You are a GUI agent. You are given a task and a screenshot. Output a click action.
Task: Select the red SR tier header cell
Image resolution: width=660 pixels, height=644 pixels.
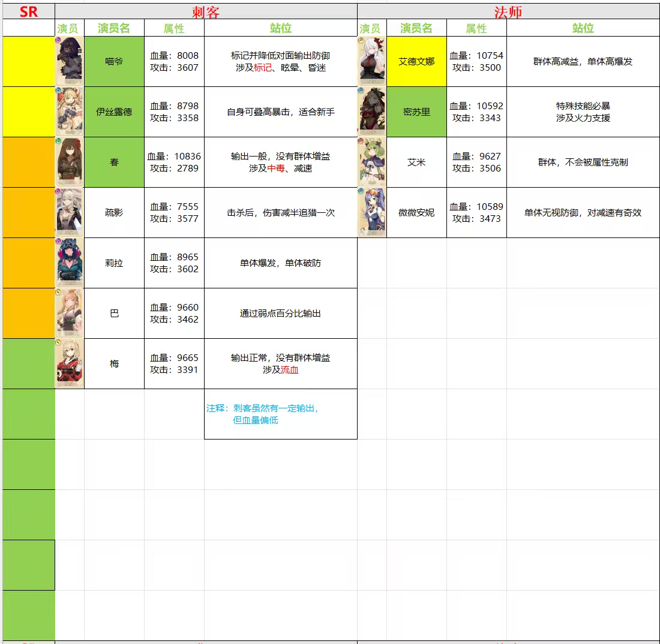(29, 11)
